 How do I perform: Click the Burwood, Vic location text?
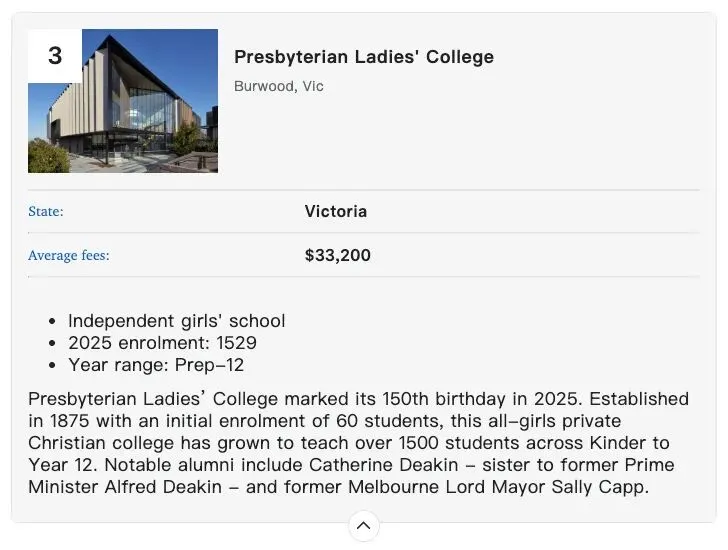tap(279, 86)
